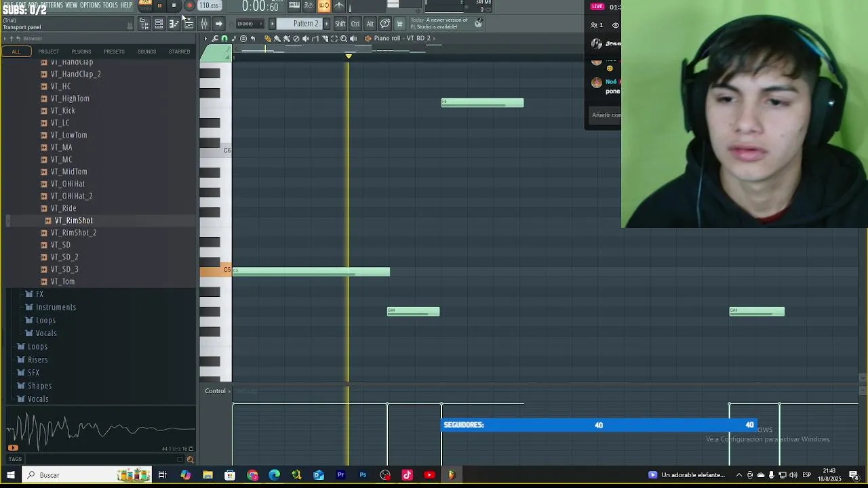Expand the browser Vocals folder below Shapes

tap(38, 399)
